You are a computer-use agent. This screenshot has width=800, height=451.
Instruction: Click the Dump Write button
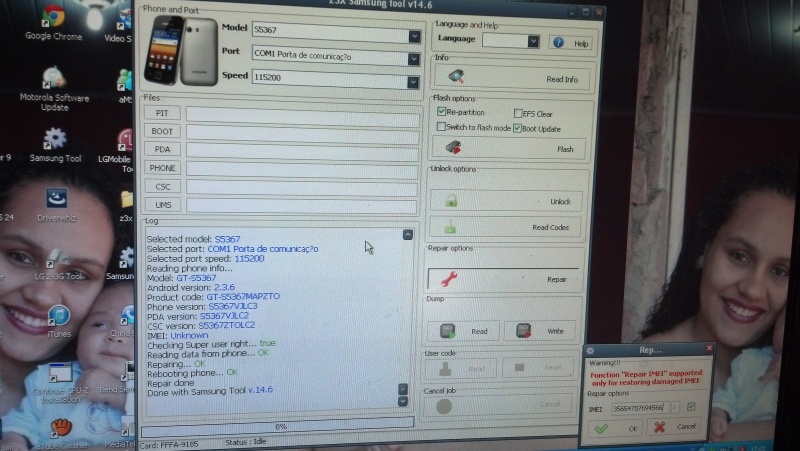click(x=541, y=331)
